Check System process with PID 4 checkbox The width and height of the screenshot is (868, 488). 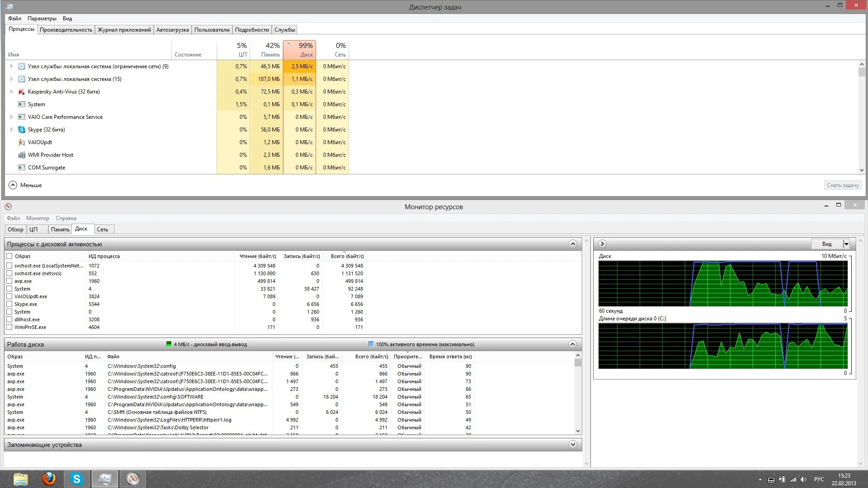pos(9,289)
